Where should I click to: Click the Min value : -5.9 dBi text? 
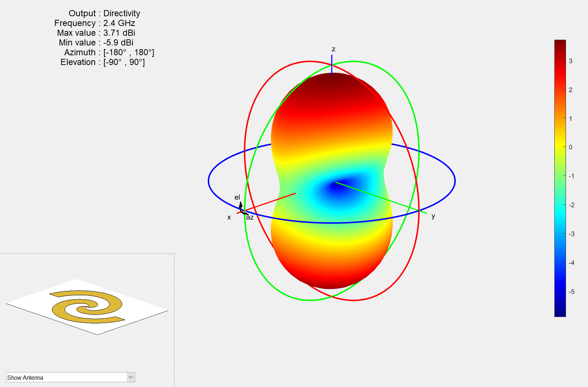pos(96,43)
